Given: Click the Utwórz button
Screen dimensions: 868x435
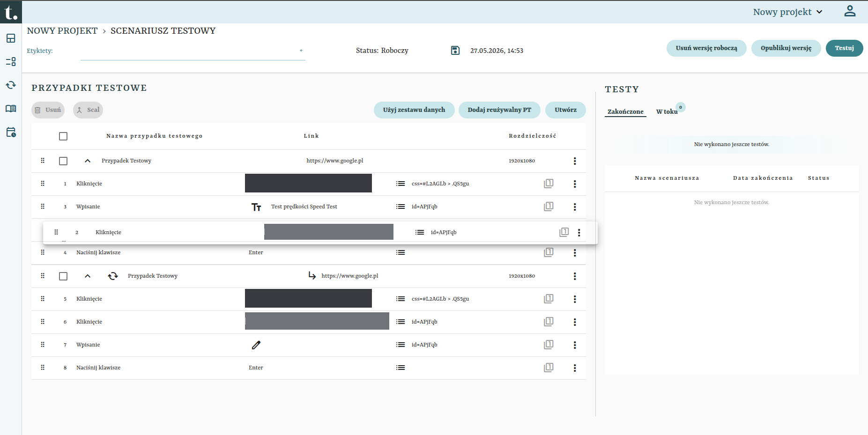Looking at the screenshot, I should point(565,110).
